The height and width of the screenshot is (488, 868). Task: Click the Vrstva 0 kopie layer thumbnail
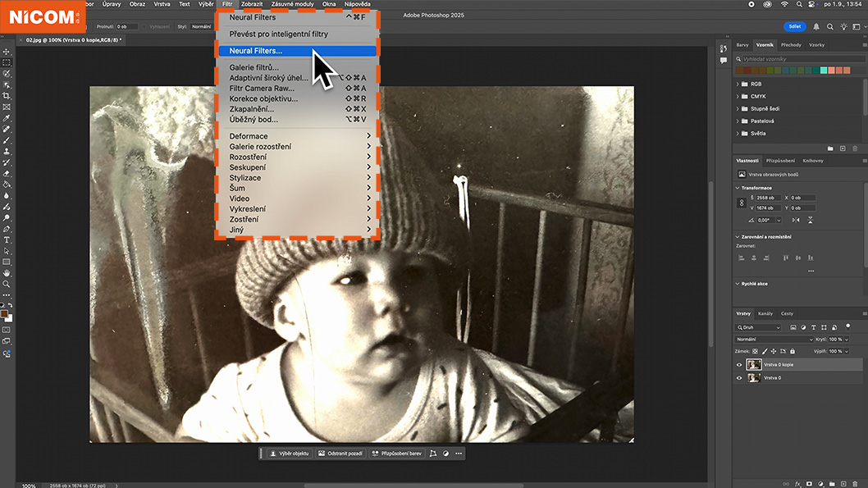tap(754, 364)
